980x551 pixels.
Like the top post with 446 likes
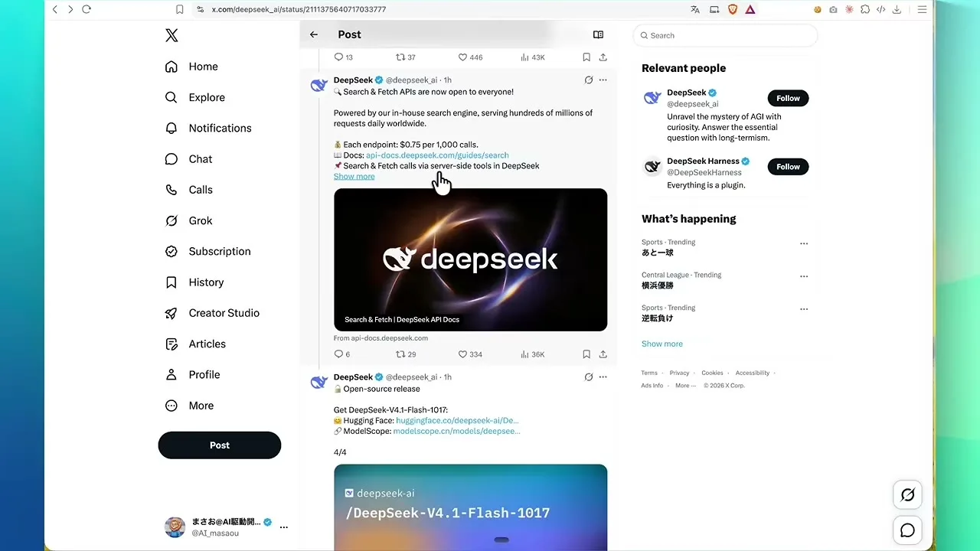click(x=470, y=57)
